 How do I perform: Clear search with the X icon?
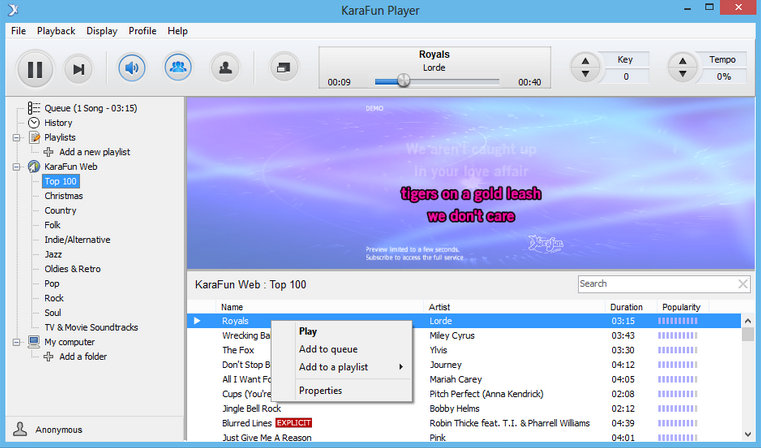pos(743,284)
